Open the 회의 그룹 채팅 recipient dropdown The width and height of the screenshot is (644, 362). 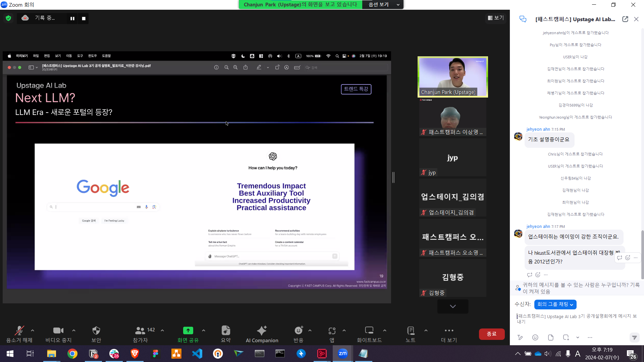pos(555,304)
